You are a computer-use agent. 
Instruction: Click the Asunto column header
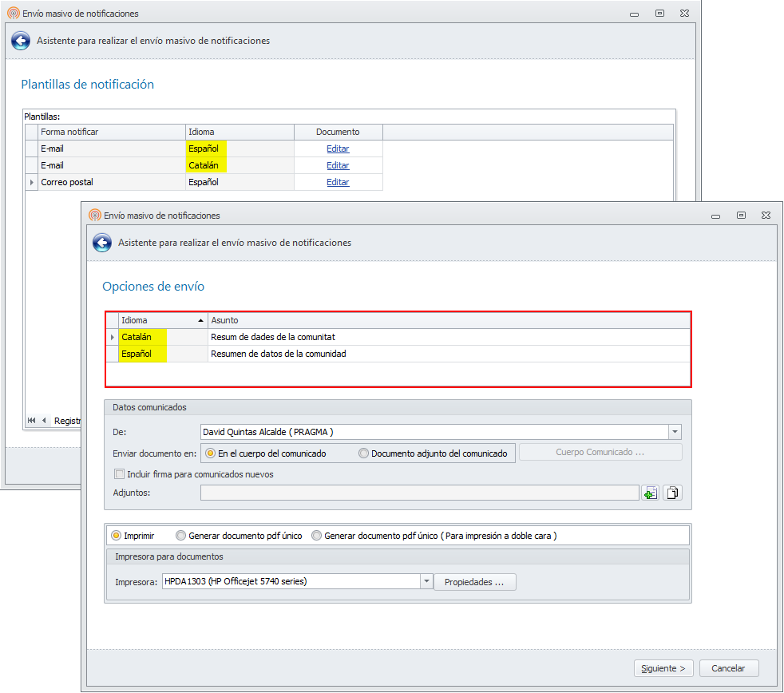coord(449,320)
